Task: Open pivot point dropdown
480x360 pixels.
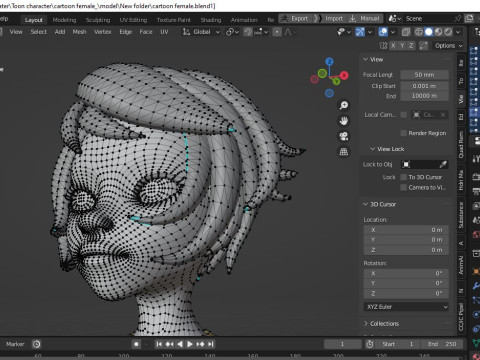Action: [232, 32]
